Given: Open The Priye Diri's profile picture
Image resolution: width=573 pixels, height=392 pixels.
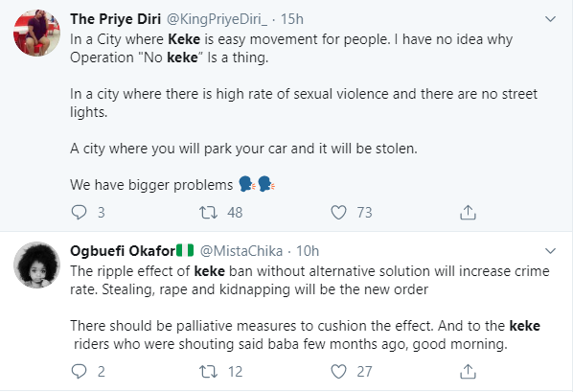Looking at the screenshot, I should (37, 33).
